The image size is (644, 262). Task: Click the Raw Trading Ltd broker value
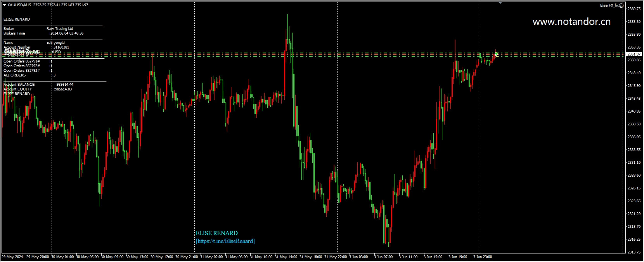(x=60, y=29)
